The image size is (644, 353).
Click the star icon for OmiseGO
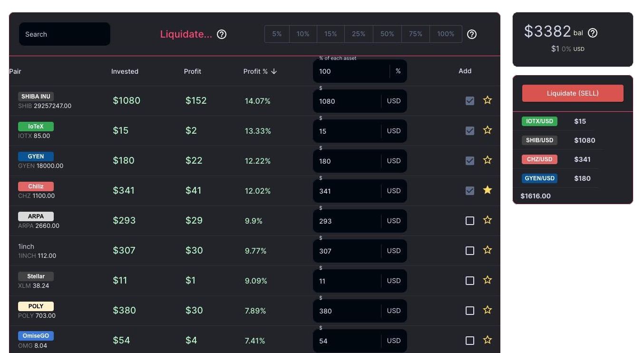click(488, 340)
